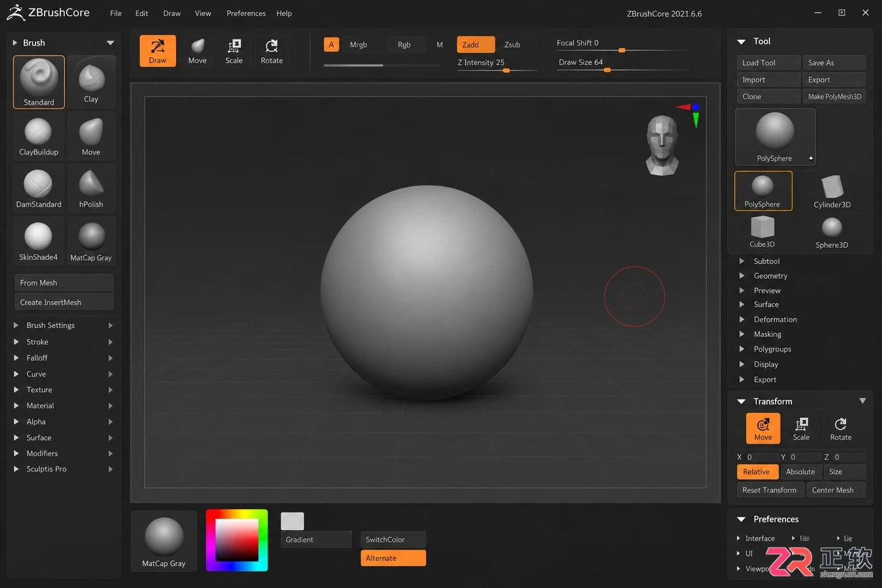Click Make PolyMesh3D button
This screenshot has width=882, height=588.
pos(834,96)
